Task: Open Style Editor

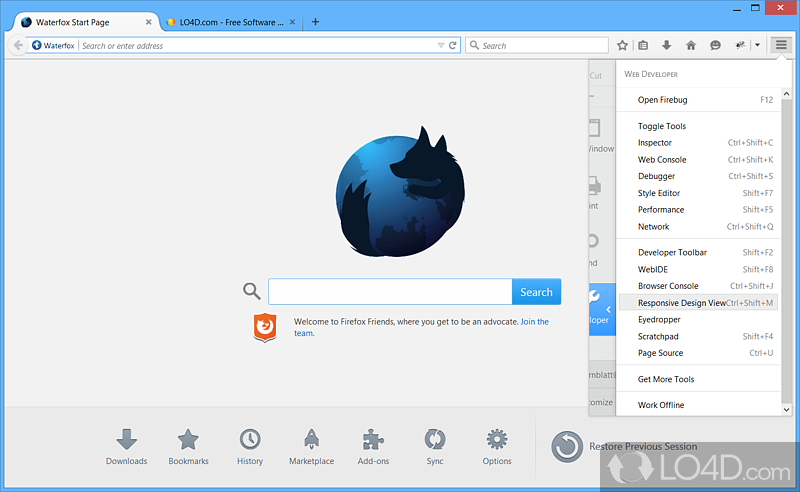Action: pos(698,193)
